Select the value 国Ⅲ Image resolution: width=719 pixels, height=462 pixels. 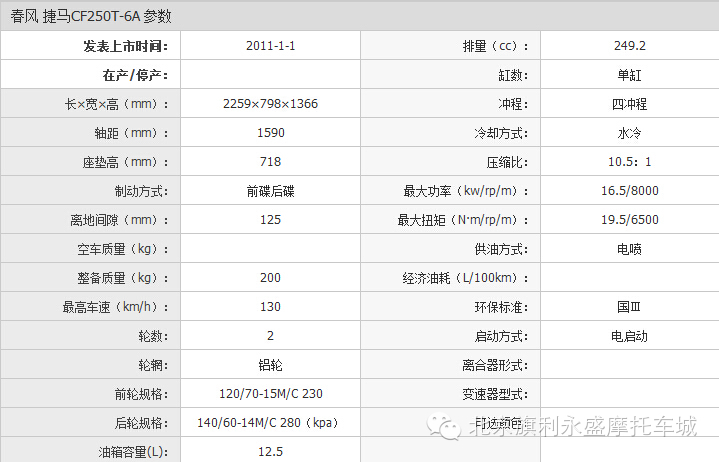tap(629, 307)
